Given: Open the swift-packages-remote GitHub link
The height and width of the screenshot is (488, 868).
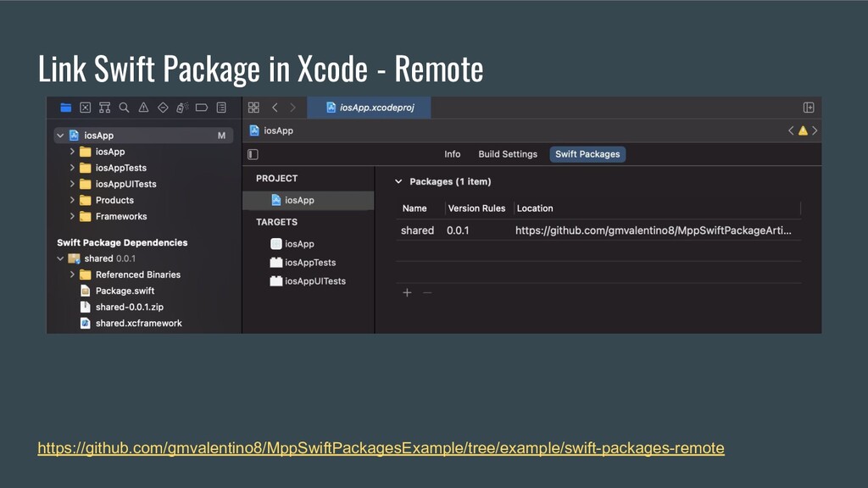Looking at the screenshot, I should point(381,447).
